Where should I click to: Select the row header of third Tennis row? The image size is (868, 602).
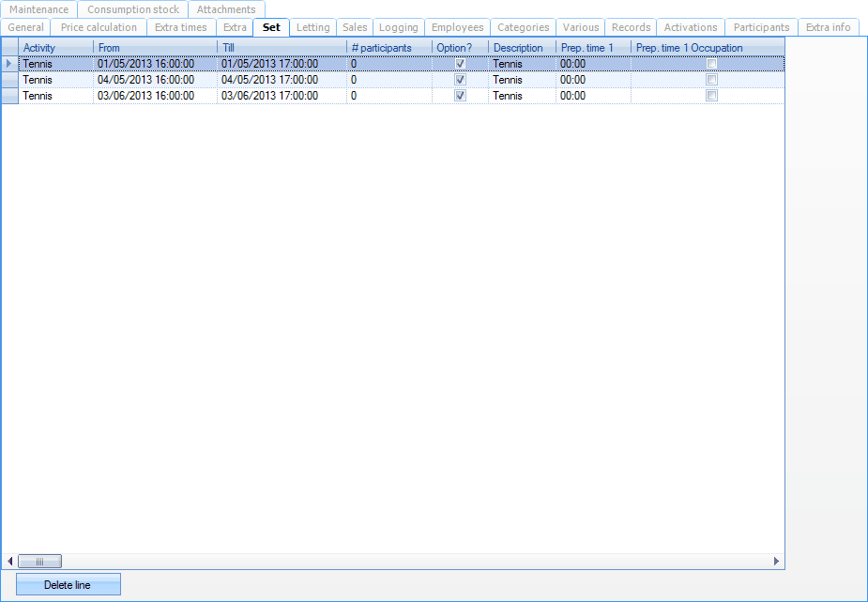tap(9, 96)
